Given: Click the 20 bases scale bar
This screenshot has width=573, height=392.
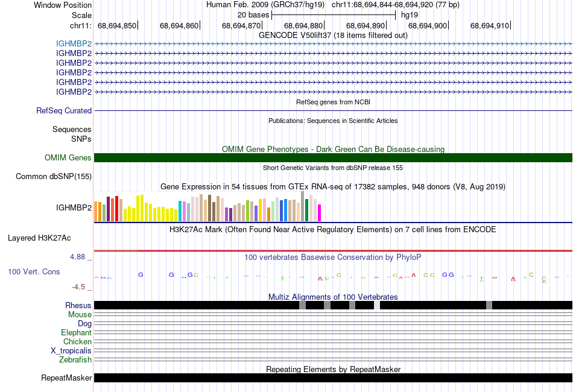Looking at the screenshot, I should coord(334,15).
